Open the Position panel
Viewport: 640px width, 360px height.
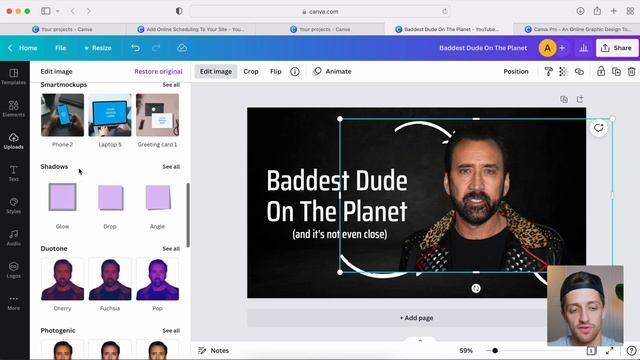coord(516,71)
